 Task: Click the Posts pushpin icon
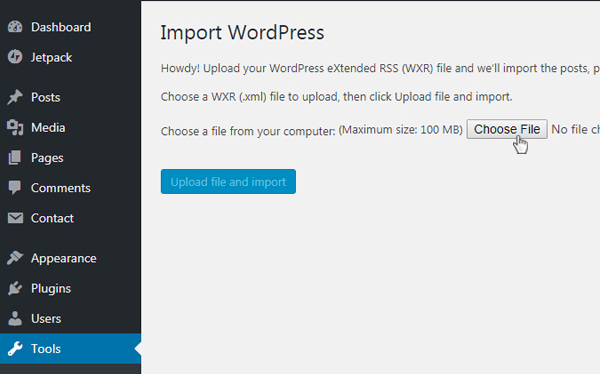(15, 97)
